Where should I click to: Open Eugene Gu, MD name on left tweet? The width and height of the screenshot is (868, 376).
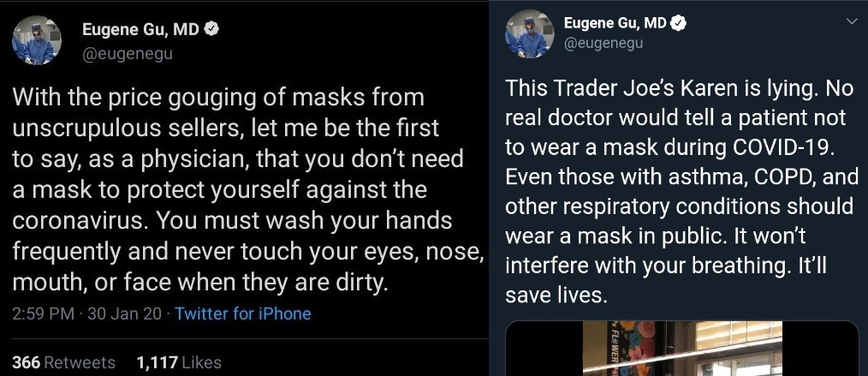point(140,29)
